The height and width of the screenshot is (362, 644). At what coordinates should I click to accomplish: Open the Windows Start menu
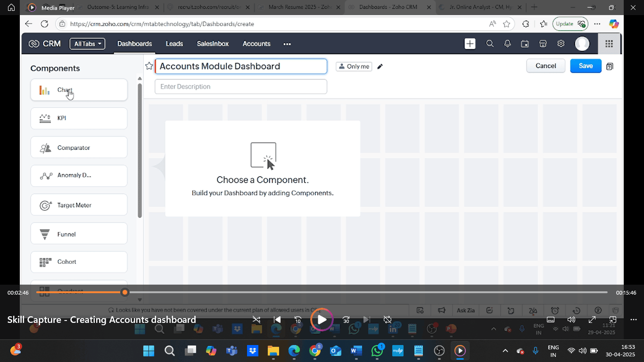149,351
